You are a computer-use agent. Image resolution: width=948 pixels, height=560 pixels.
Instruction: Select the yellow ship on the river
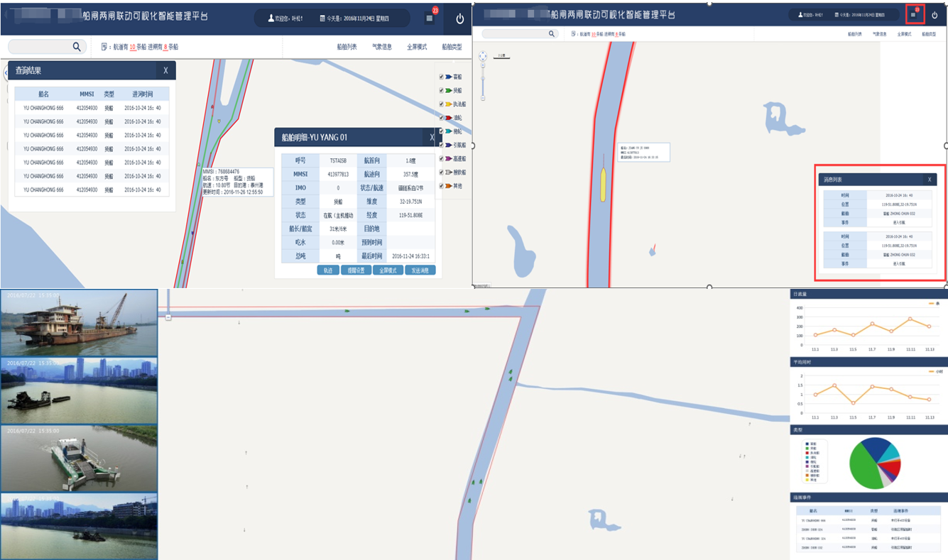point(603,184)
